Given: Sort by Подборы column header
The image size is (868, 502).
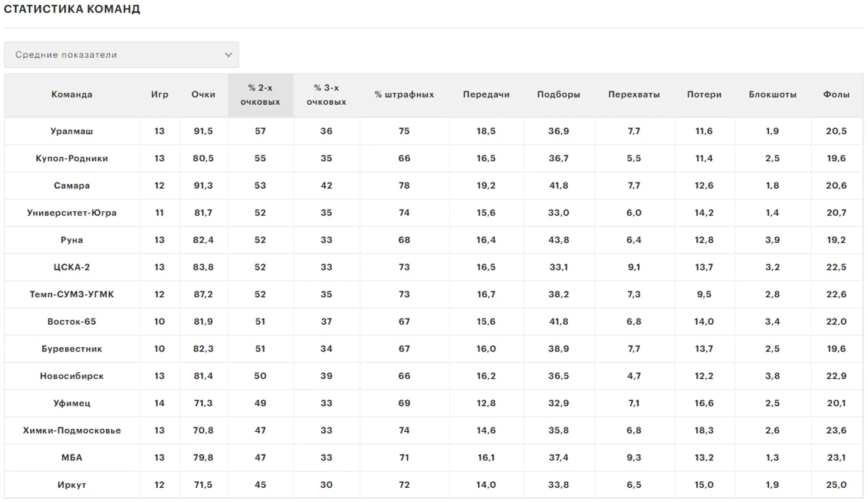Looking at the screenshot, I should (559, 95).
